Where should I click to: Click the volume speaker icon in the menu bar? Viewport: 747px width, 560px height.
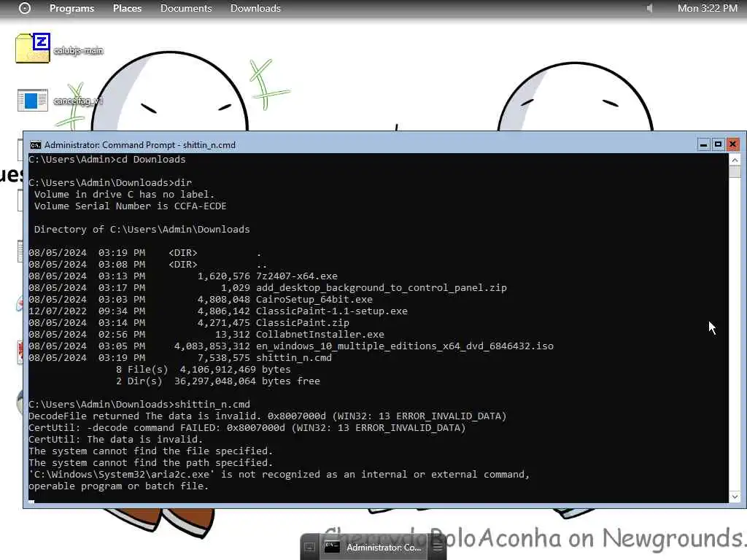click(649, 8)
